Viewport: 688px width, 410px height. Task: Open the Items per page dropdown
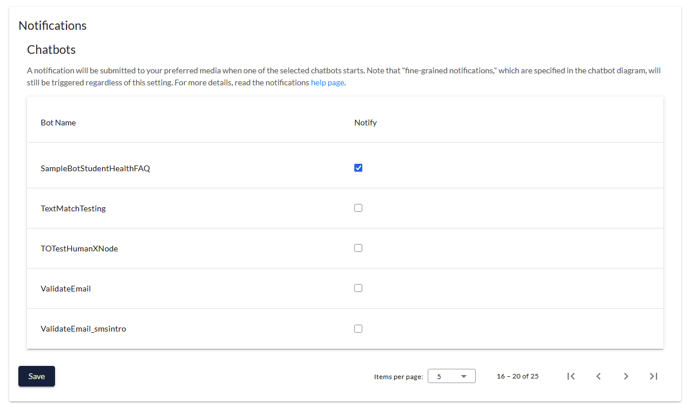coord(452,376)
